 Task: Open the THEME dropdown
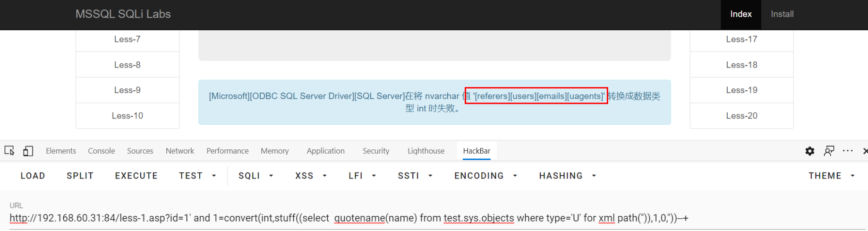click(832, 176)
